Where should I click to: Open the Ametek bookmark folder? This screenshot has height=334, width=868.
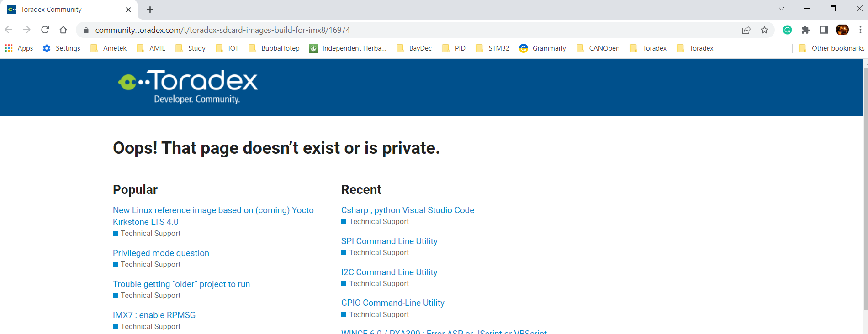(108, 48)
